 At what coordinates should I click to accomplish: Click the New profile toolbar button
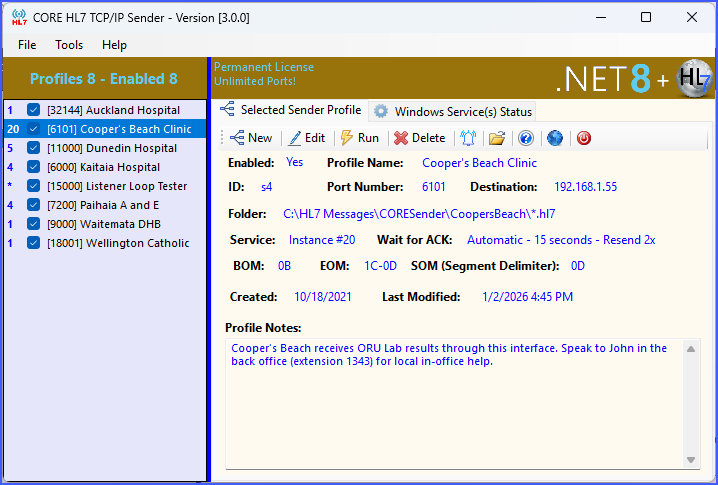[250, 138]
